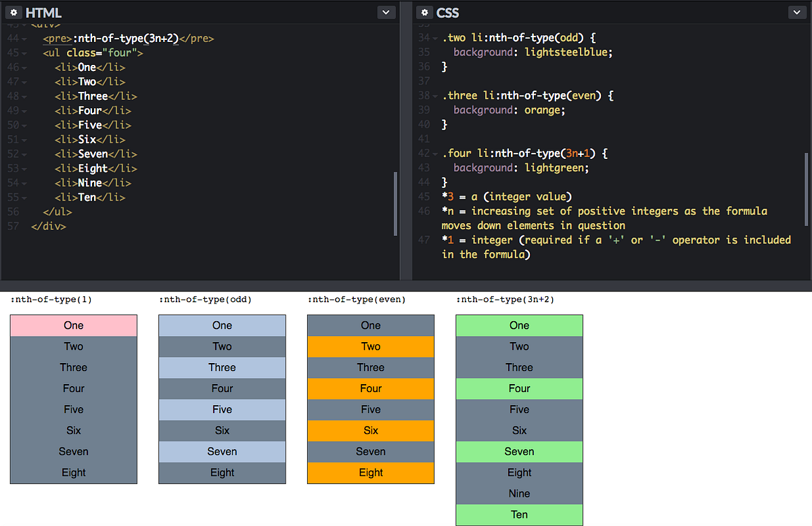Click the green Ten cell under nth-of-type(3n+2)

[519, 515]
